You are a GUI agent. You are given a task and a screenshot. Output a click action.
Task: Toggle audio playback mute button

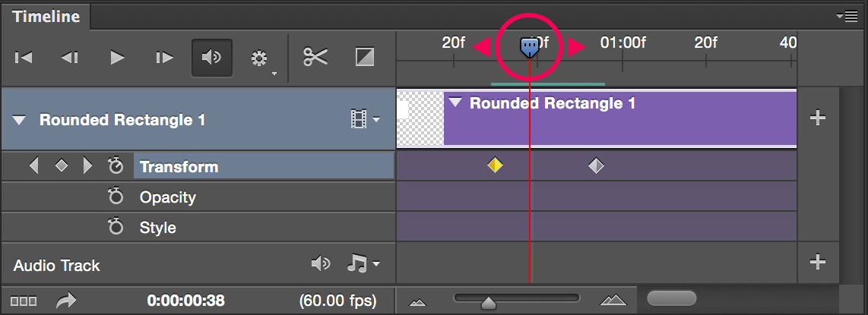point(211,58)
